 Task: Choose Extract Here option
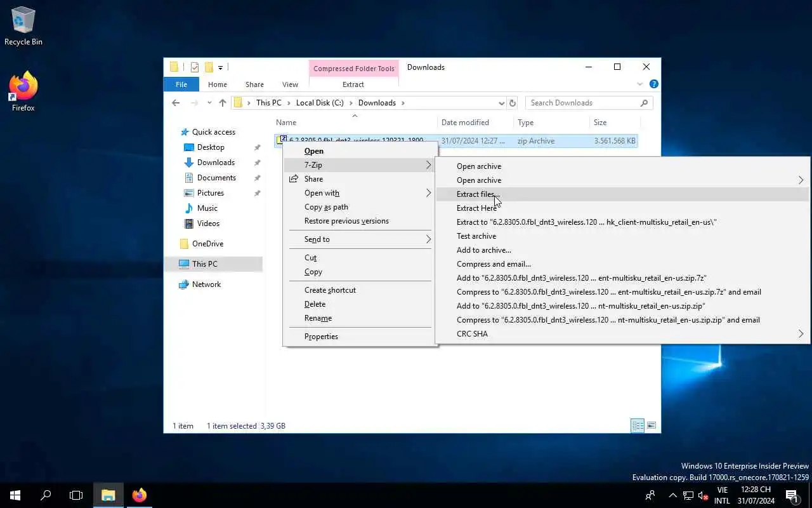point(622,208)
